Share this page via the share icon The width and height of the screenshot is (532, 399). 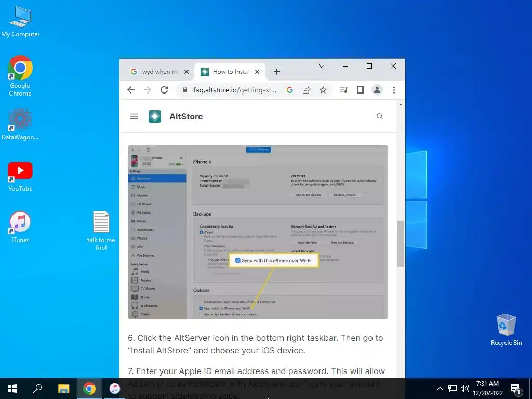(307, 90)
